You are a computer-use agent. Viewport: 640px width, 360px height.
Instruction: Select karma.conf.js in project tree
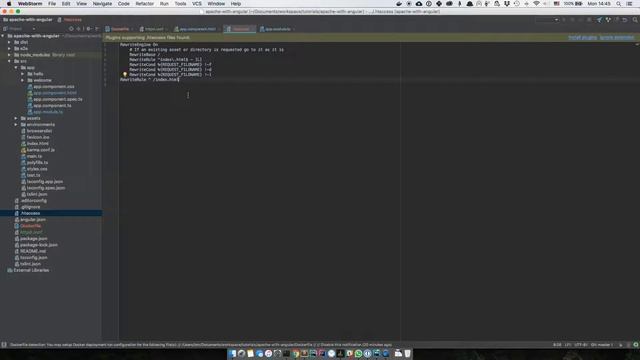(38, 150)
